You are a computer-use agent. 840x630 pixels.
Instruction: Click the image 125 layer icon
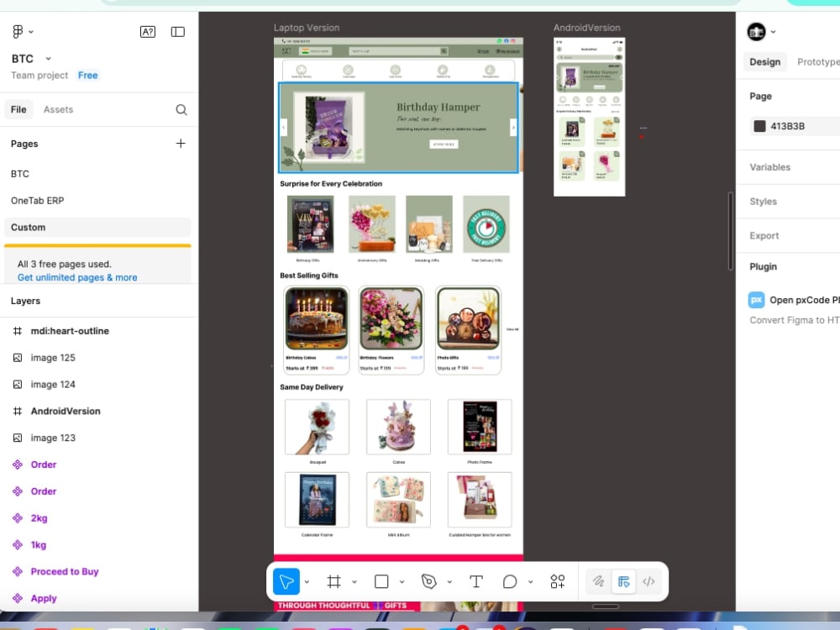(x=18, y=358)
